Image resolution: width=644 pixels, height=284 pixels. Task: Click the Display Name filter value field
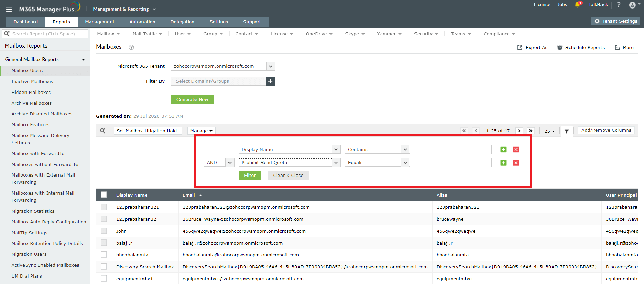coord(453,149)
